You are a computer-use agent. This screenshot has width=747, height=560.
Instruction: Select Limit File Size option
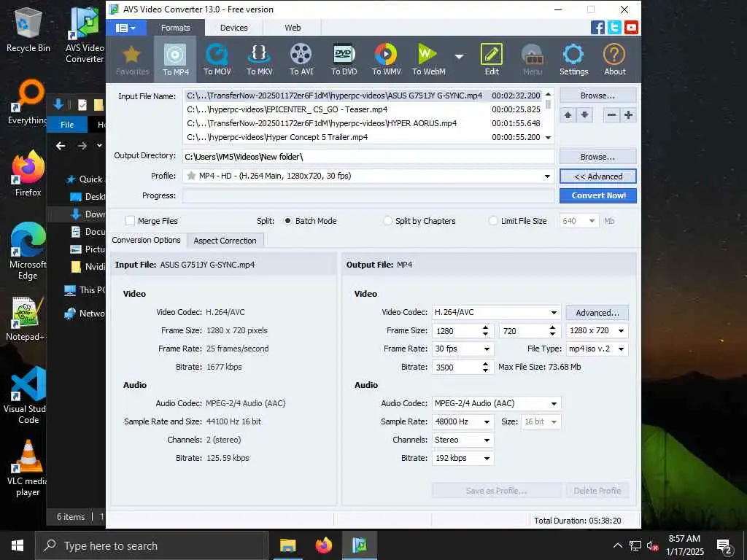coord(493,220)
